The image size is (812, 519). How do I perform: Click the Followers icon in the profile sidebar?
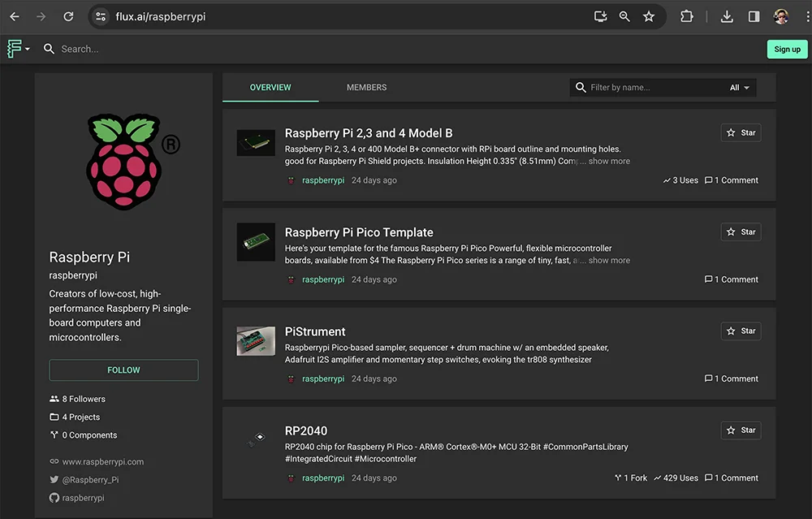(x=54, y=399)
